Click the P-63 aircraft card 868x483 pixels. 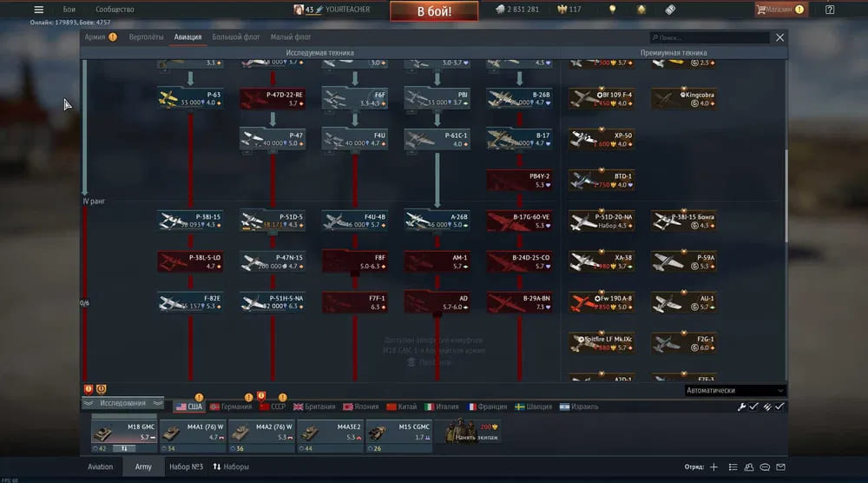pos(190,98)
